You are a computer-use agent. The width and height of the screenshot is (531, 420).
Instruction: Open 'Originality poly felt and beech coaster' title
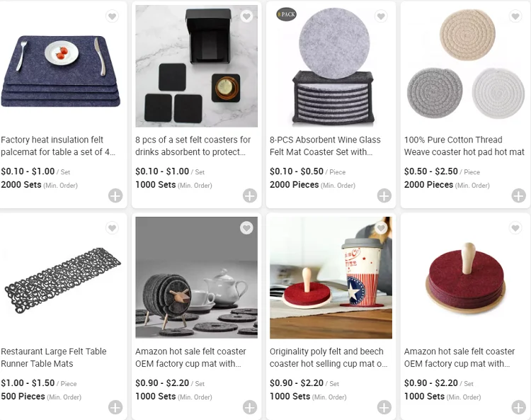329,358
